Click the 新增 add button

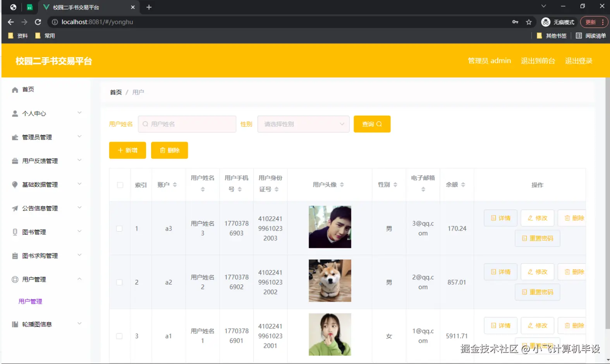(x=127, y=150)
